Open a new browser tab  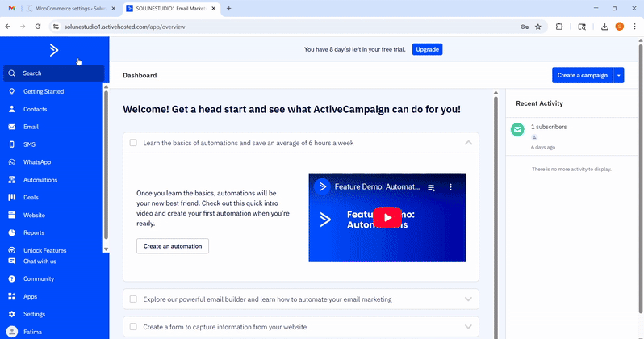pos(228,9)
